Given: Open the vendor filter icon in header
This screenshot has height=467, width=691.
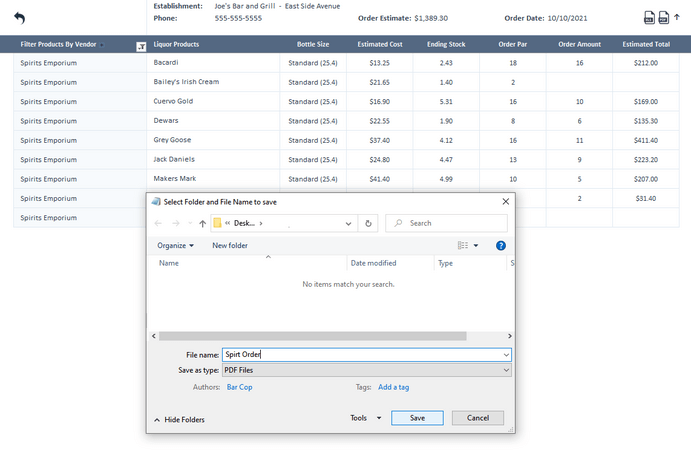Looking at the screenshot, I should 140,46.
